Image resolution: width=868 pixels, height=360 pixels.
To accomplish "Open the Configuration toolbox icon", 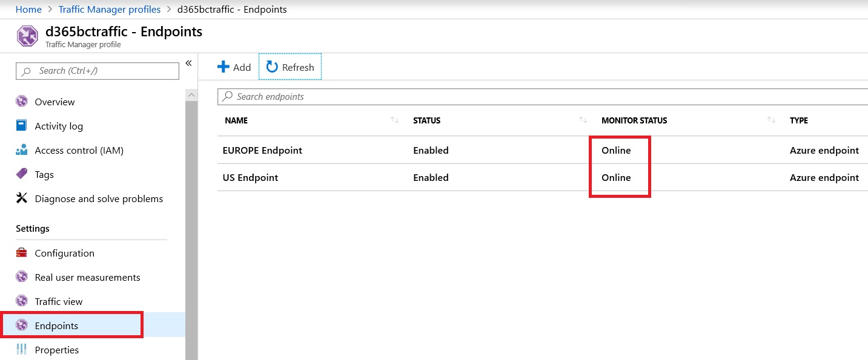I will click(x=22, y=253).
